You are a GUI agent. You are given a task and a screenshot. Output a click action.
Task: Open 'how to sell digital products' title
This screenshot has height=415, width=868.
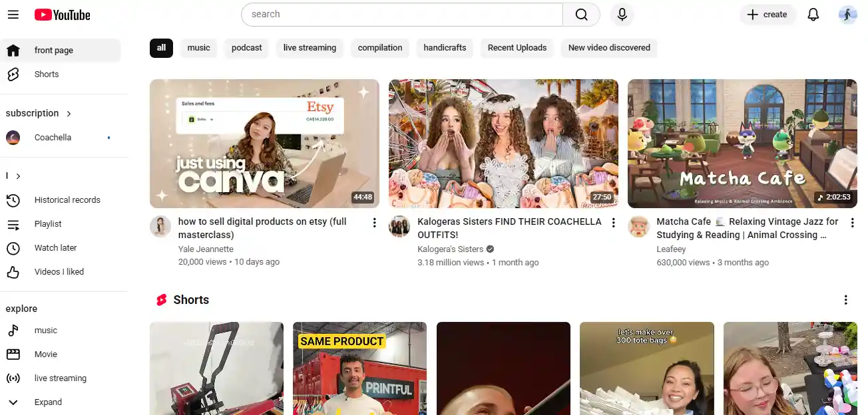point(262,228)
